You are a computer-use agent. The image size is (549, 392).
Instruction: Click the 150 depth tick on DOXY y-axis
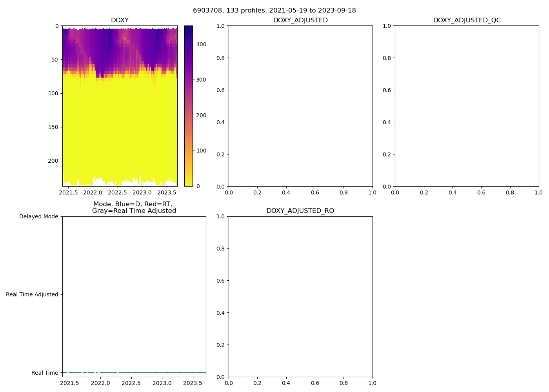point(54,127)
